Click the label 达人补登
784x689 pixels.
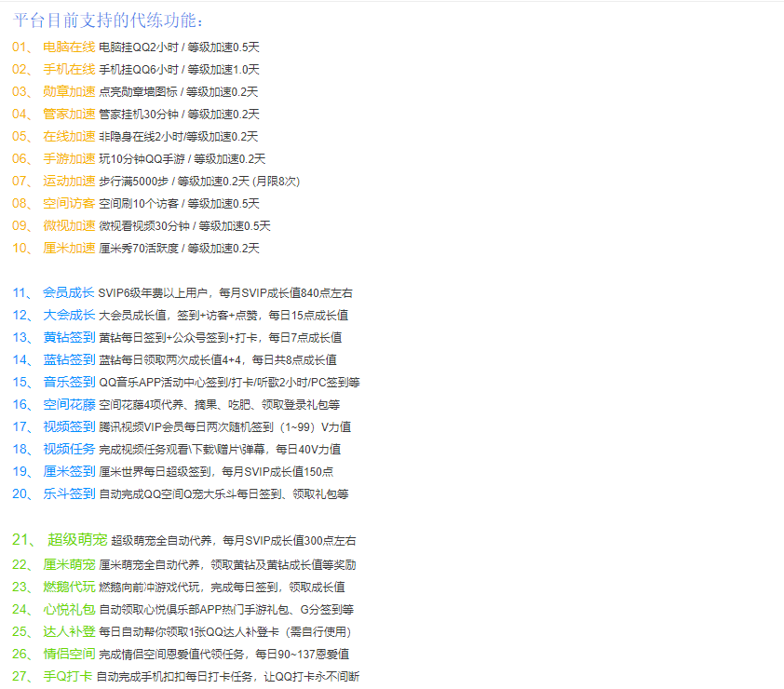click(69, 631)
